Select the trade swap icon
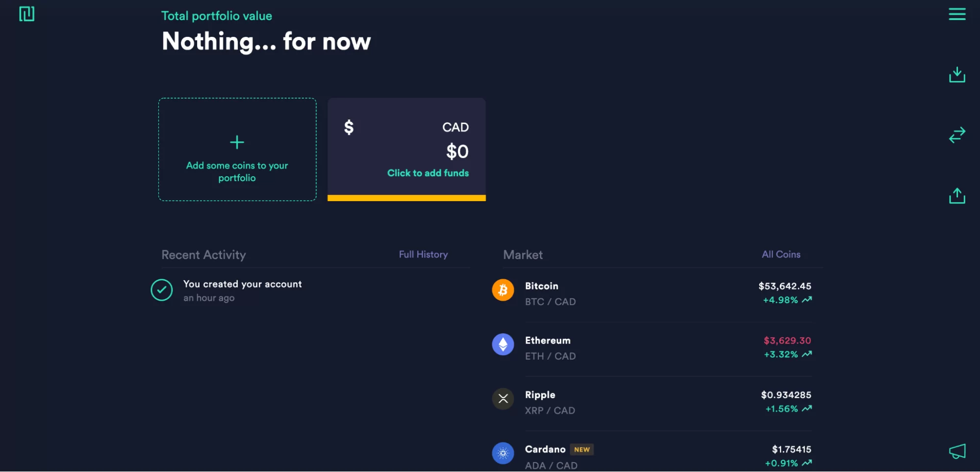The width and height of the screenshot is (980, 472). pos(956,135)
